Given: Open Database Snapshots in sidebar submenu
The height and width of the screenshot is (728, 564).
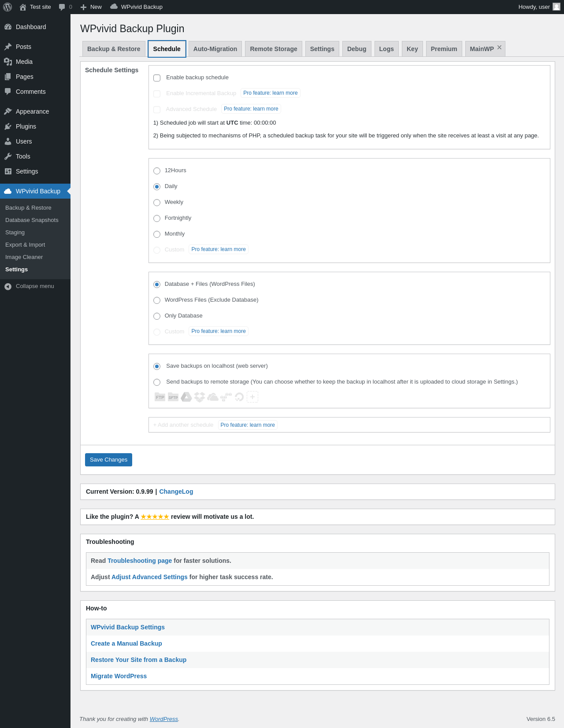Looking at the screenshot, I should 32,220.
